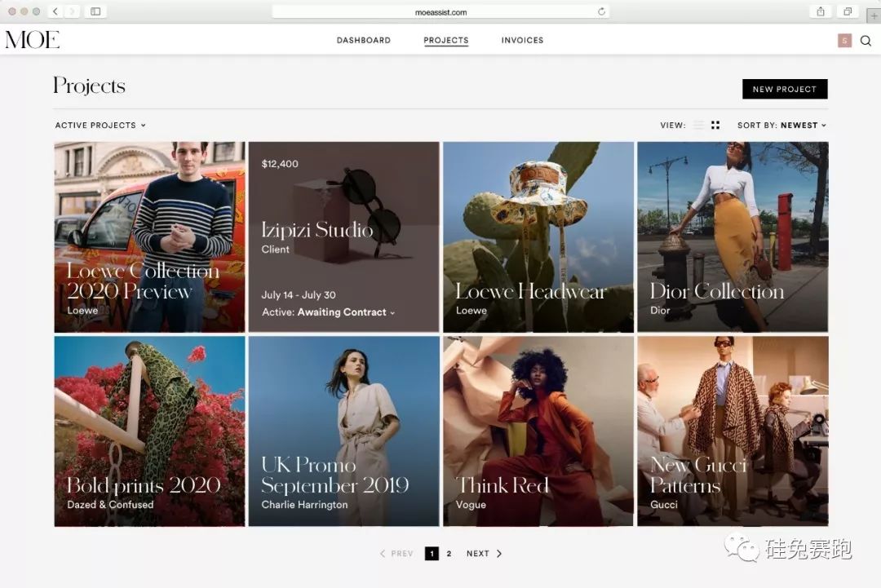
Task: Open UK Promo September 2019 project
Action: (344, 431)
